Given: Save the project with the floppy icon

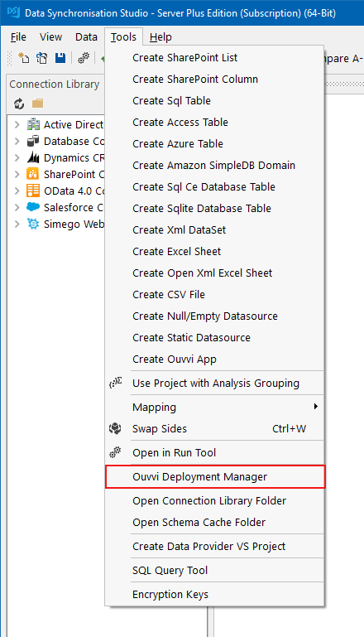Looking at the screenshot, I should click(x=60, y=58).
